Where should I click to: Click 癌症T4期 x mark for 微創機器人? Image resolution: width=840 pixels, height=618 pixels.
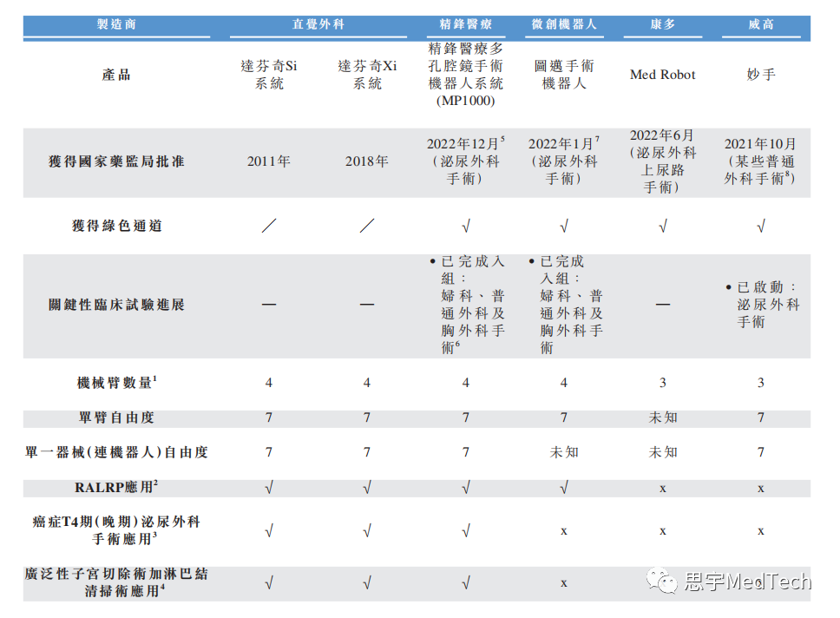coord(563,532)
